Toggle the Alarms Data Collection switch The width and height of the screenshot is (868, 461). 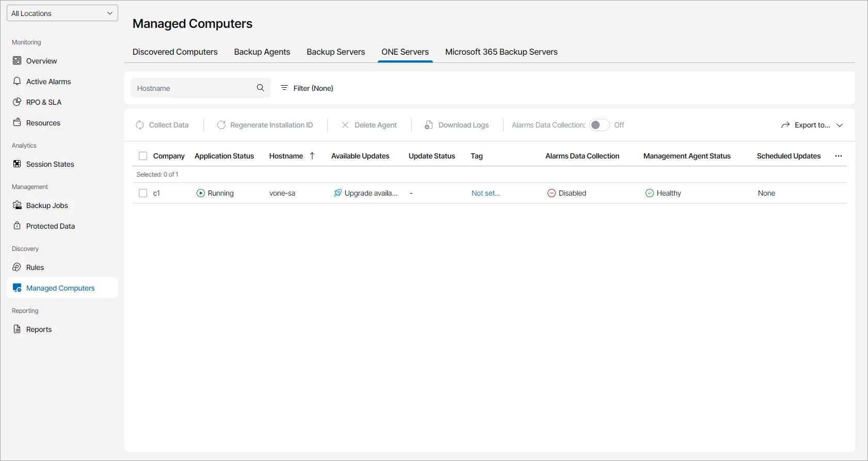[x=599, y=125]
